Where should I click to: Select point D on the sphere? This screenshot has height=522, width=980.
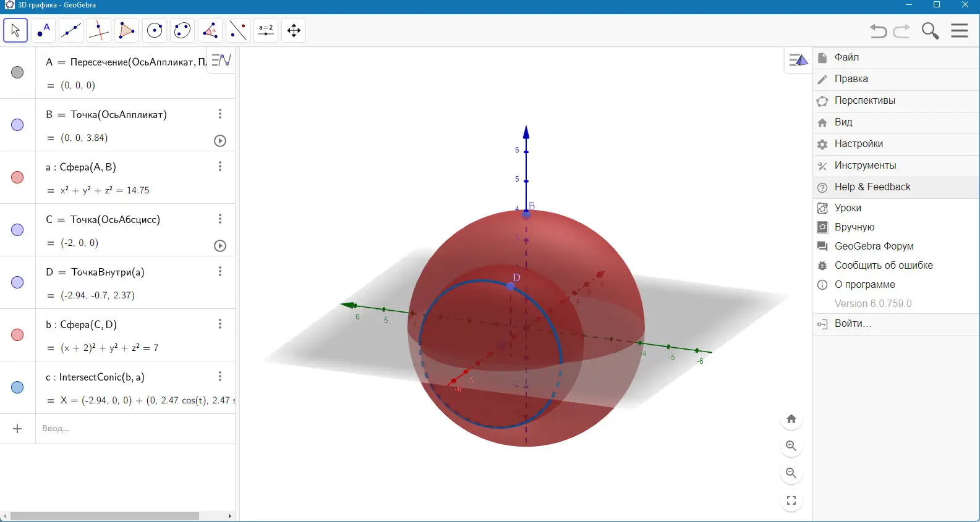tap(511, 287)
